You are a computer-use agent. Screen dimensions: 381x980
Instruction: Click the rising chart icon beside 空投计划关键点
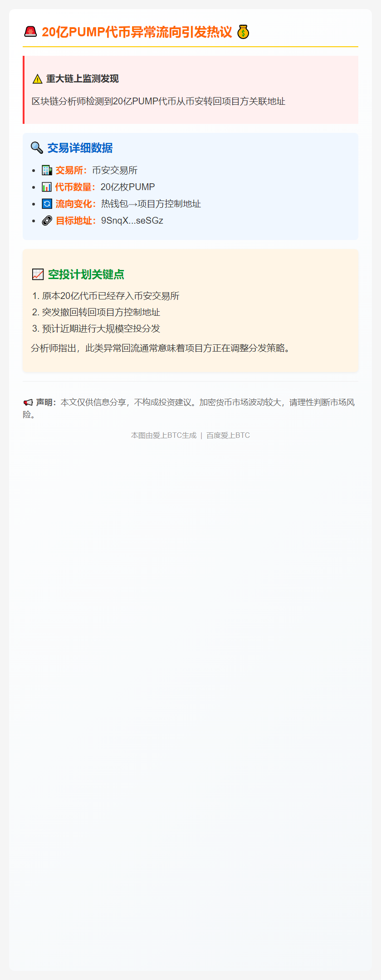(38, 274)
